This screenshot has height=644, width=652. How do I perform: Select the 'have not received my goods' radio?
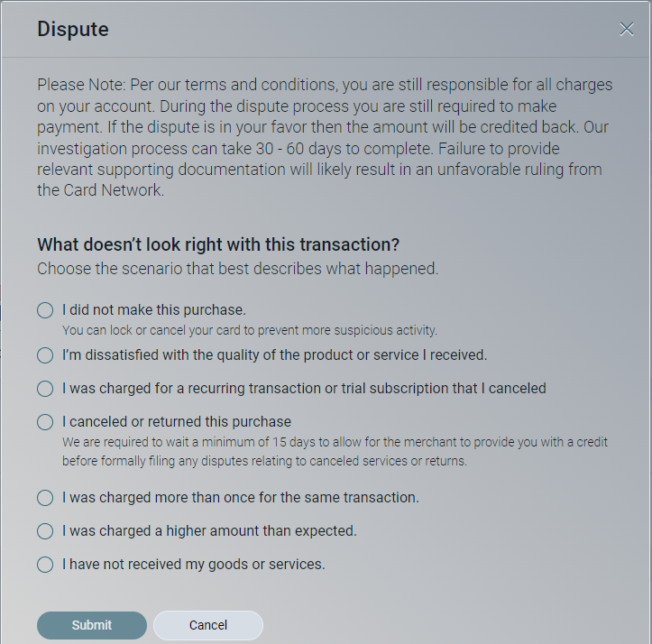[45, 565]
